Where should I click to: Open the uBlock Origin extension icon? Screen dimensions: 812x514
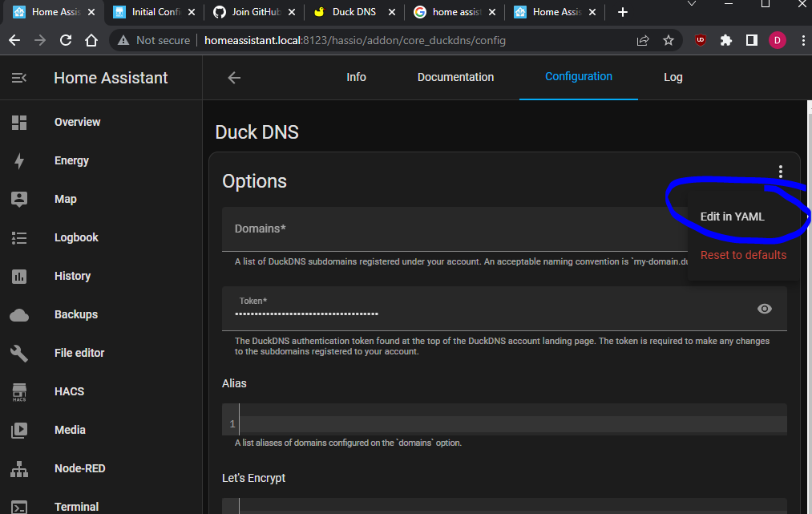coord(700,40)
